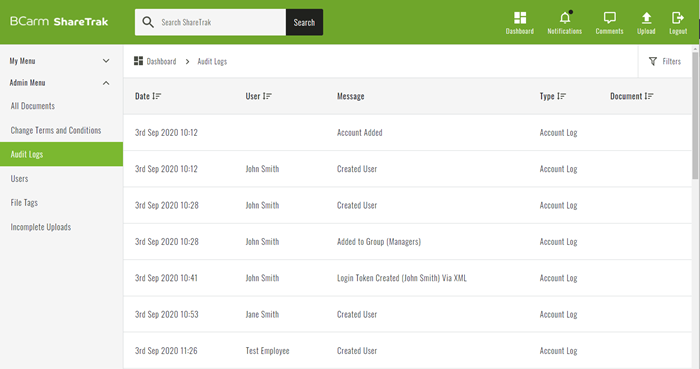This screenshot has width=700, height=369.
Task: Click the Test Employee user cell
Action: point(267,351)
